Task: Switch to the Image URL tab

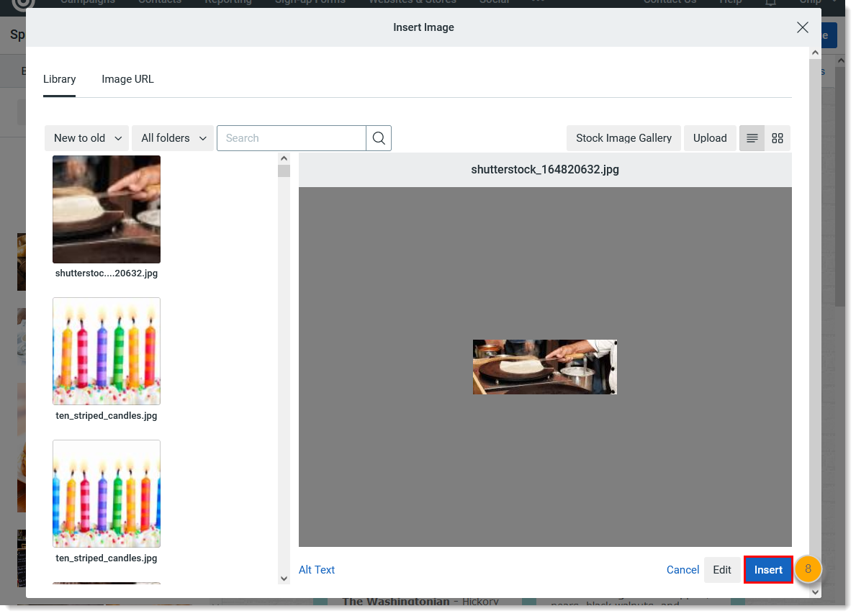Action: (x=127, y=79)
